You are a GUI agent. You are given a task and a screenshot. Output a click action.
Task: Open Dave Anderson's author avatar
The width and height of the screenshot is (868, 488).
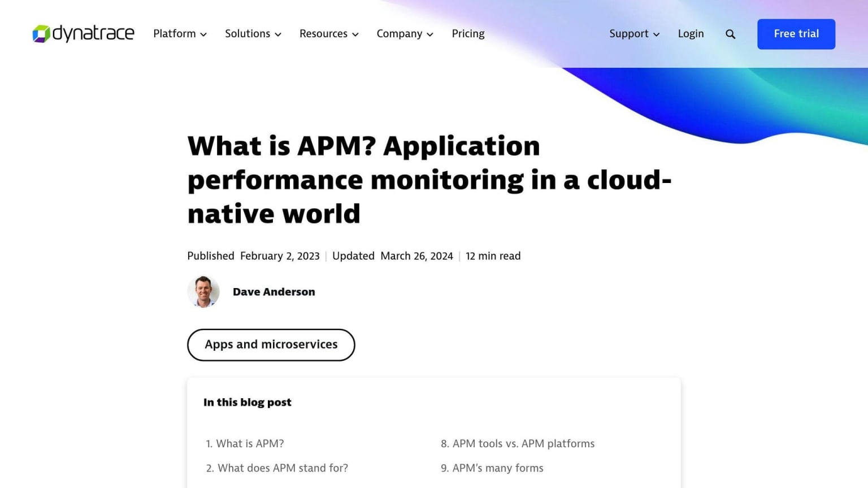pos(203,292)
